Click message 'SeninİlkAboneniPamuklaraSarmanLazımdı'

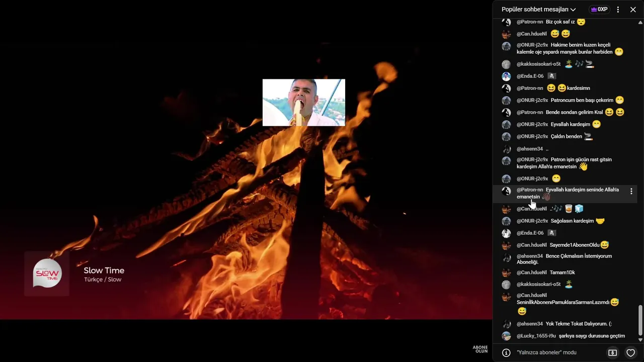[x=563, y=302]
